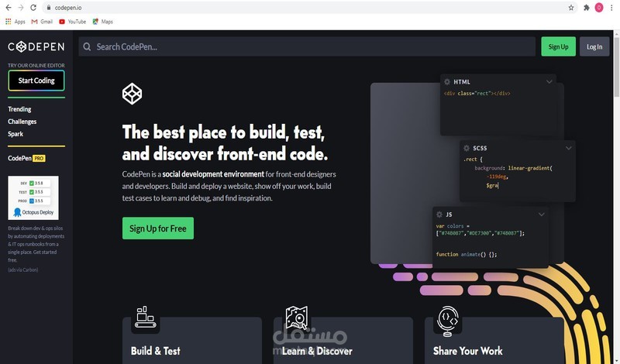This screenshot has width=620, height=364.
Task: Click the browser forward arrow
Action: [21, 8]
